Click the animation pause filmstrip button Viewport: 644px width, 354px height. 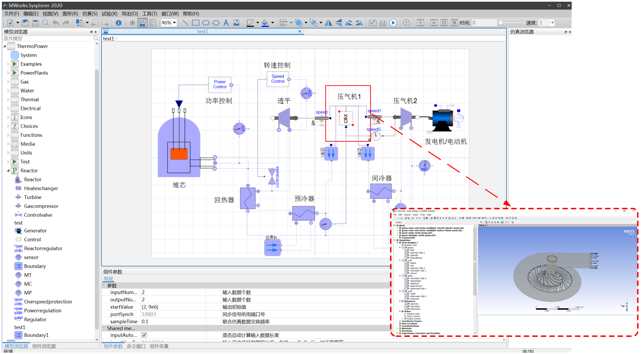[444, 23]
